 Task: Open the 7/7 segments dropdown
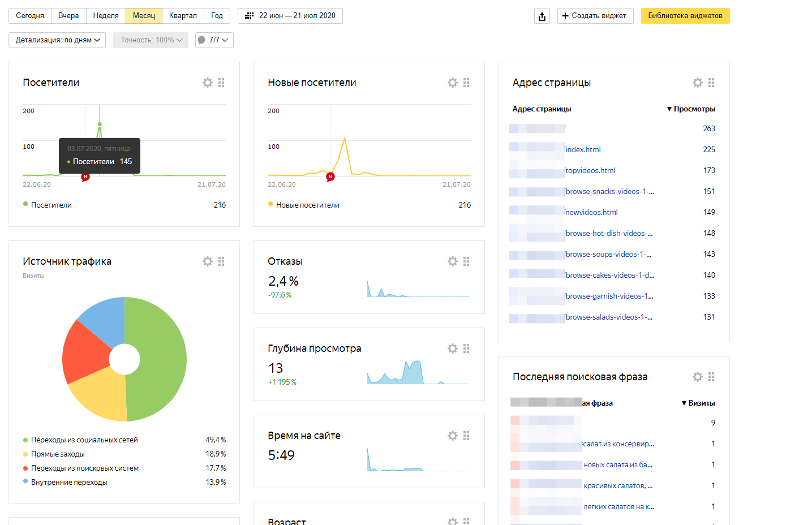tap(214, 40)
